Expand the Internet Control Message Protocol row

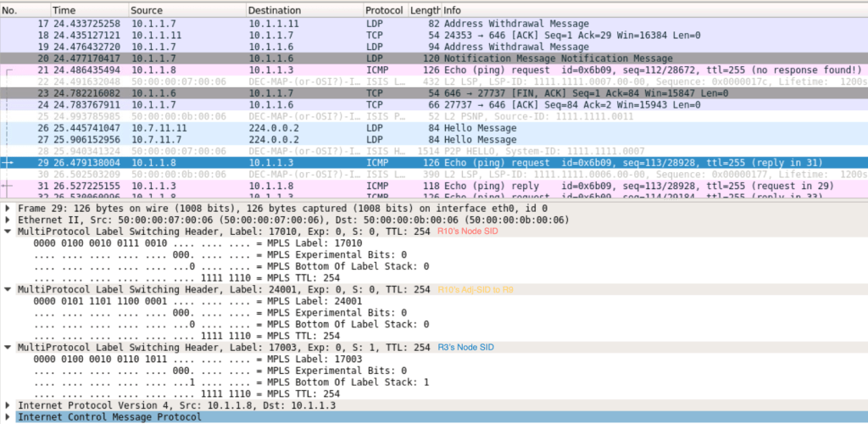(x=8, y=416)
